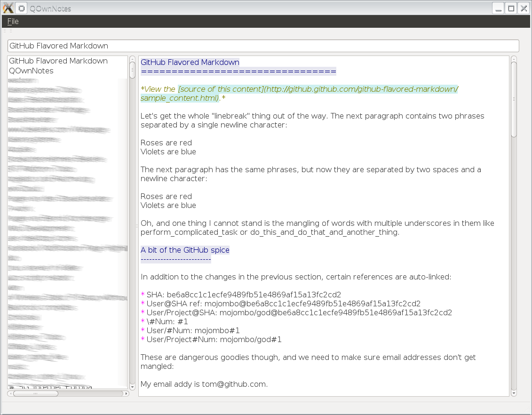Click 'do_this_and_do_that_and_another_thing' in the editor
Screen dimensions: 532x415
(x=324, y=232)
